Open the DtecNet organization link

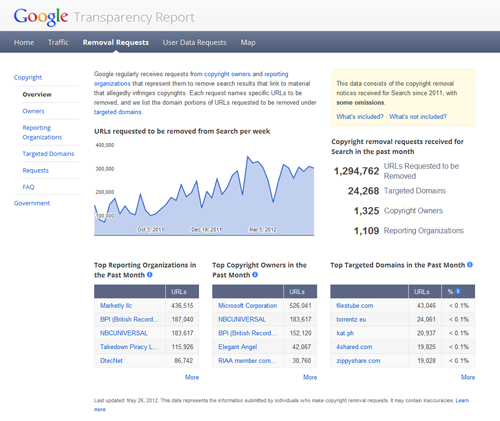pyautogui.click(x=111, y=360)
